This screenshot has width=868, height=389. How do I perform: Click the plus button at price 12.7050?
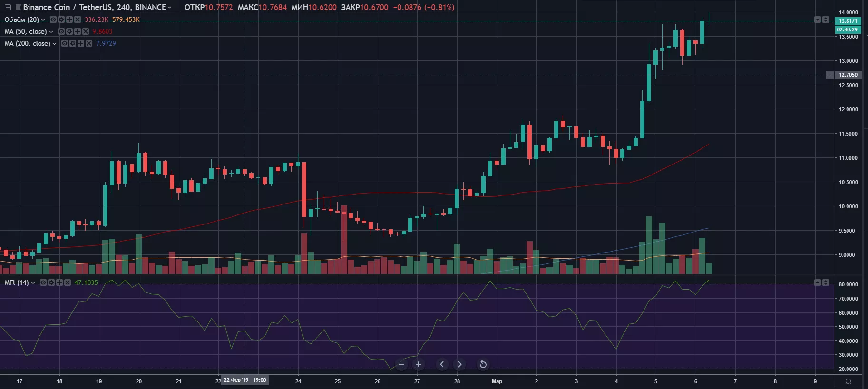(830, 75)
